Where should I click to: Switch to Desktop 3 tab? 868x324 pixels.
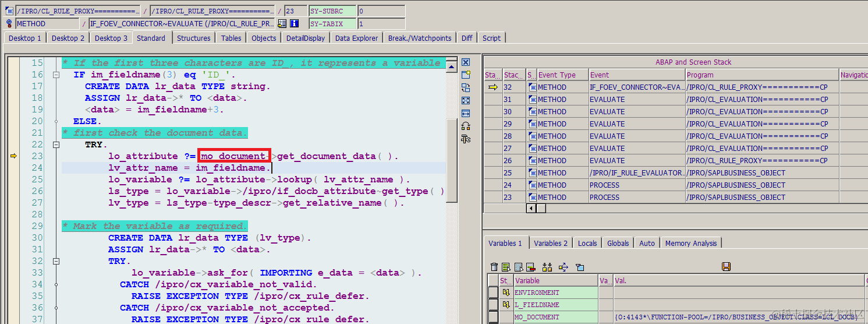coord(111,38)
